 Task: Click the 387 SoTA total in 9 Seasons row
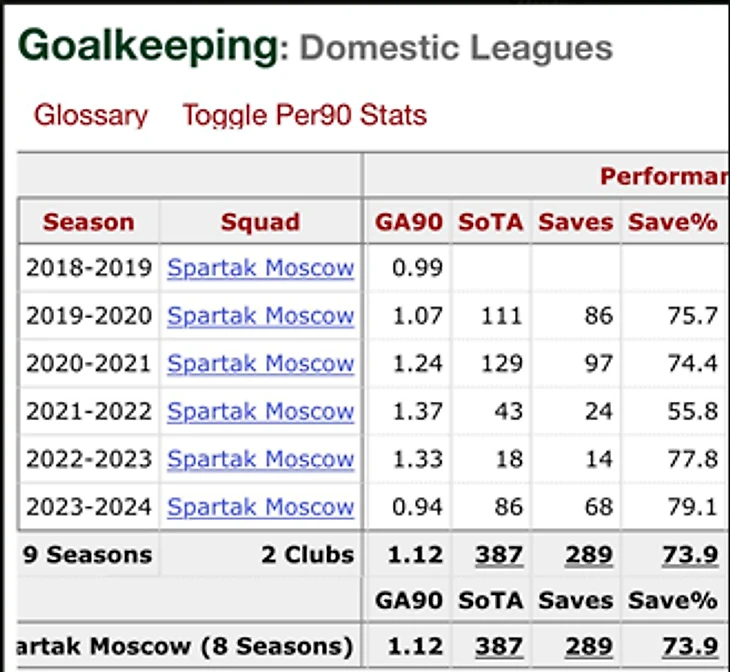499,555
